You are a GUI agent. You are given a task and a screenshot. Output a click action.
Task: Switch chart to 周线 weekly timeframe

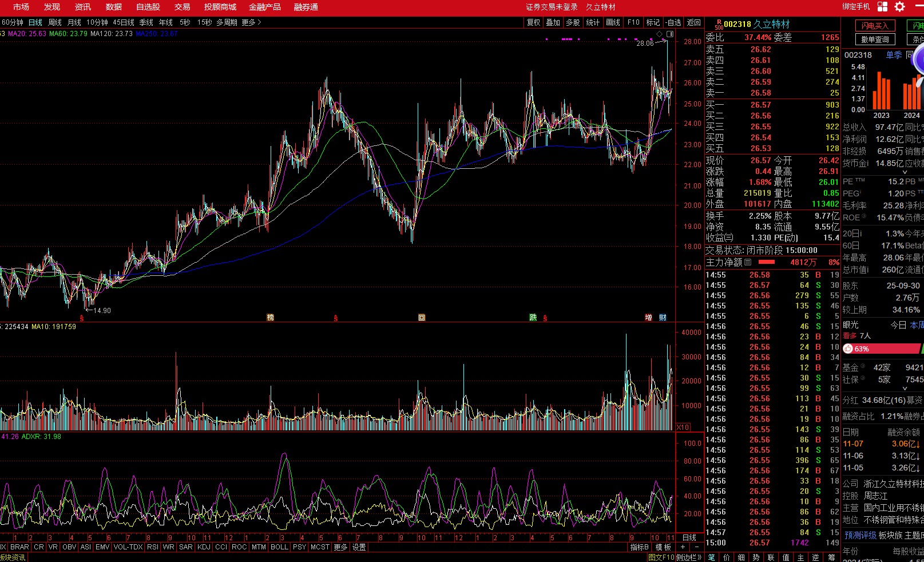(55, 22)
